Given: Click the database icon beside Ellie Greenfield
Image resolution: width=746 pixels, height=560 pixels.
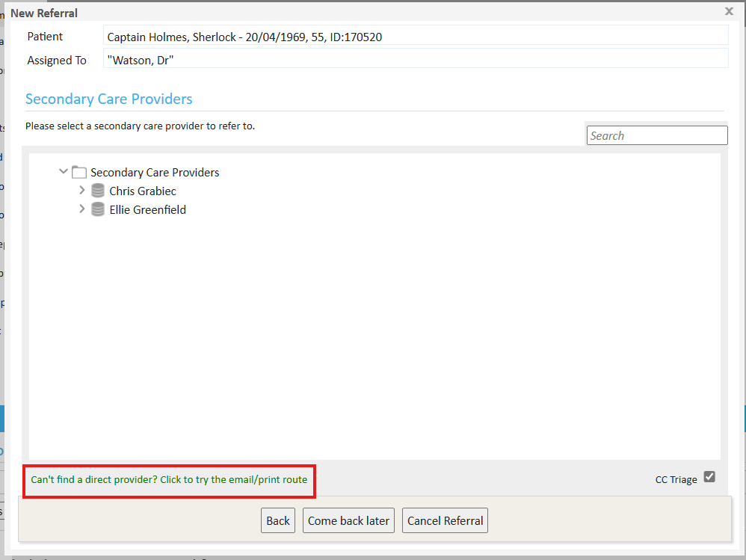Looking at the screenshot, I should click(x=98, y=210).
